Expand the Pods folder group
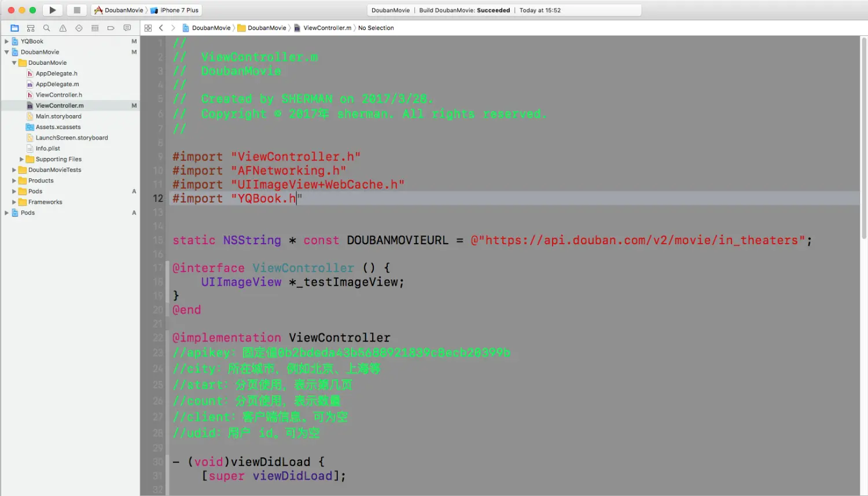Screen dimensions: 868x496 [14, 192]
